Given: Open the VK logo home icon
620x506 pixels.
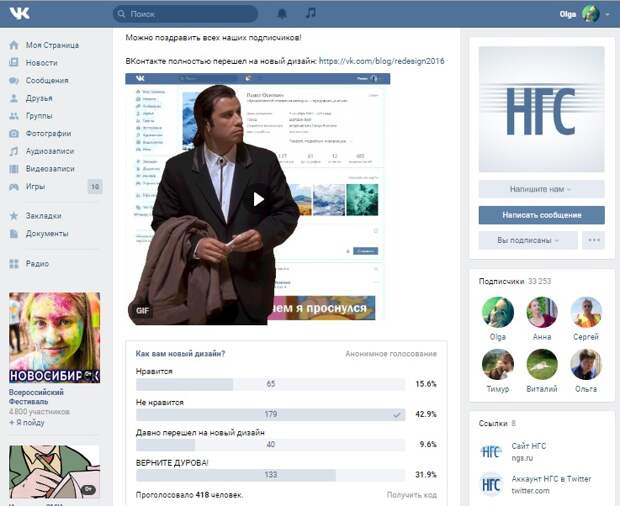Looking at the screenshot, I should pyautogui.click(x=19, y=13).
